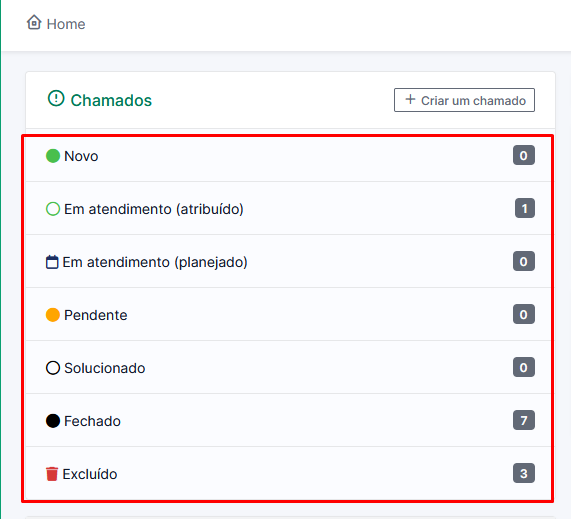Click the atribuído count badge showing 1
This screenshot has width=571, height=519.
[x=525, y=208]
